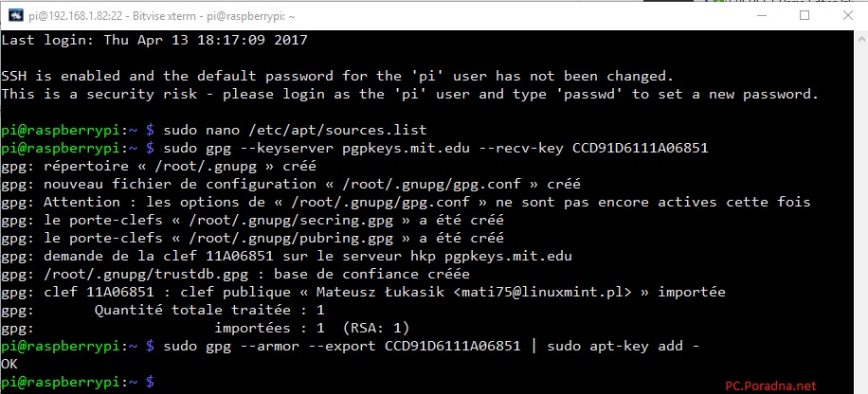Close the pi@raspberrypi terminal window
The height and width of the screenshot is (394, 868).
848,15
